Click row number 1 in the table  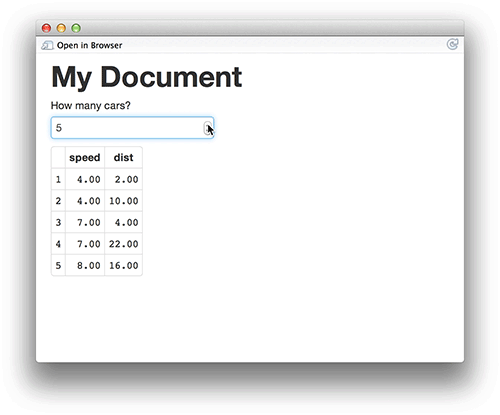pyautogui.click(x=58, y=179)
